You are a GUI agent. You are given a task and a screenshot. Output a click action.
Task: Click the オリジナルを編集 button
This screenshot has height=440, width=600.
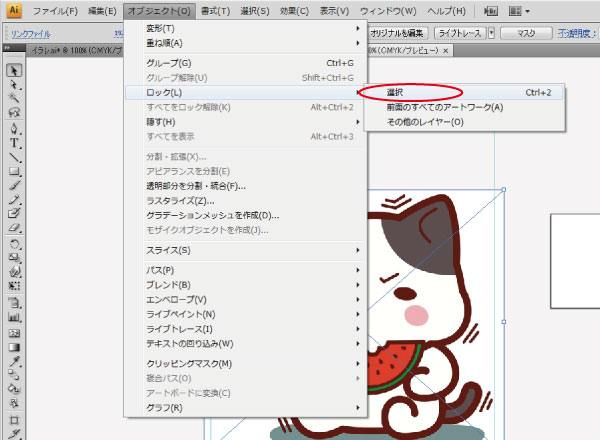(397, 33)
